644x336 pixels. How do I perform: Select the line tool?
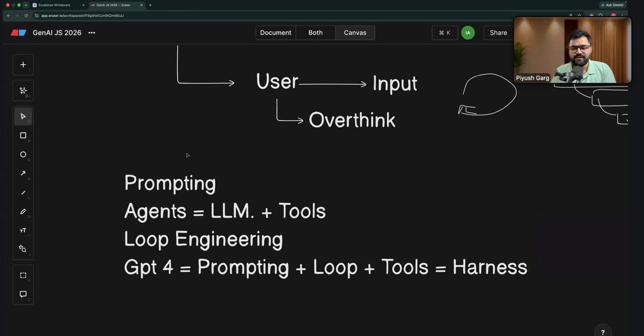(x=23, y=192)
